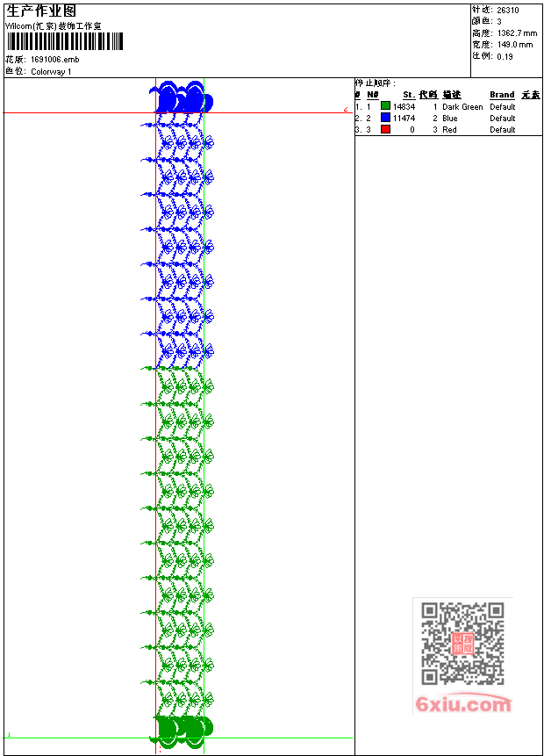544x756 pixels.
Task: Click the 停止顺序 section label
Action: click(376, 83)
